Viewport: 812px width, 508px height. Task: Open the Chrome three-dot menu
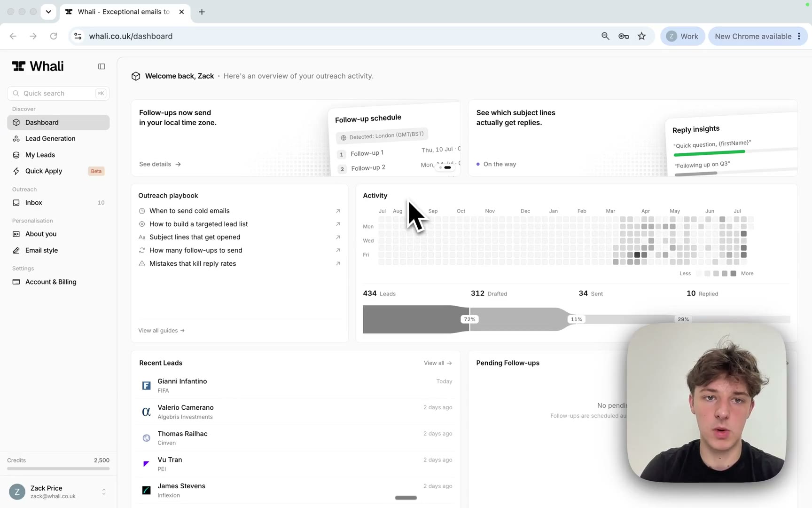click(799, 36)
